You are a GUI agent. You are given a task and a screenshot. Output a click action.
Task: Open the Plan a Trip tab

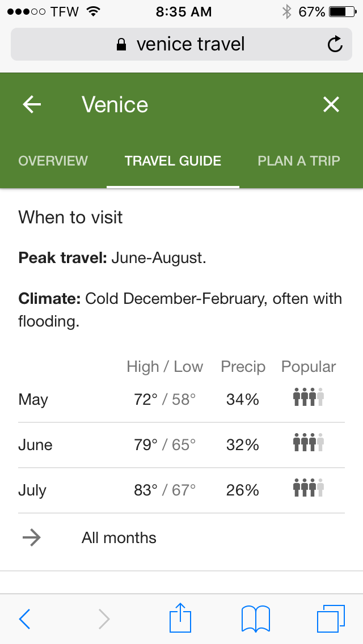pyautogui.click(x=299, y=160)
